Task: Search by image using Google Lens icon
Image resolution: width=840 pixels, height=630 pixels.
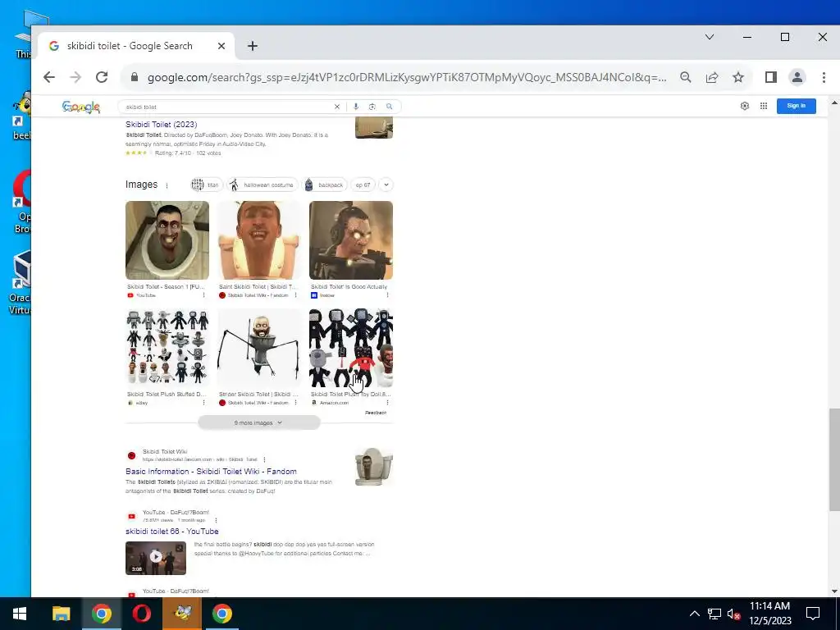Action: pos(372,107)
